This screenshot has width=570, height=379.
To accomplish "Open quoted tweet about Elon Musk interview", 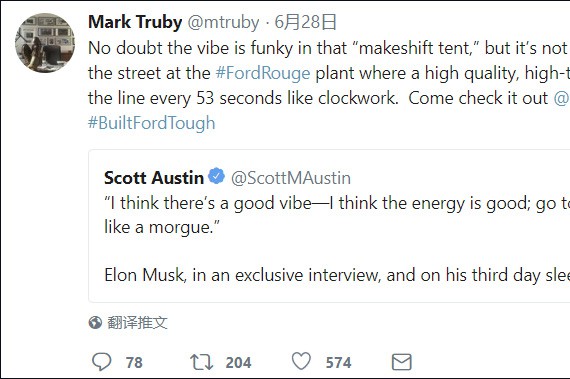I will pos(329,226).
